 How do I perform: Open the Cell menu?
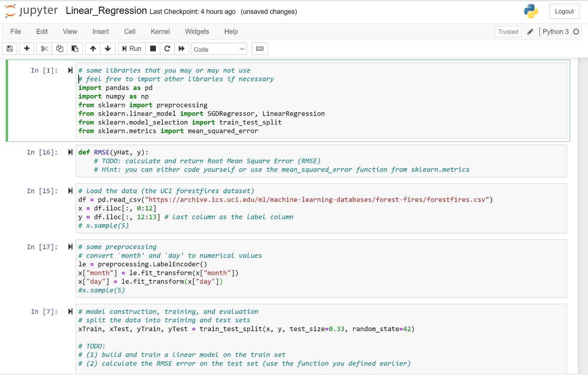pos(129,32)
